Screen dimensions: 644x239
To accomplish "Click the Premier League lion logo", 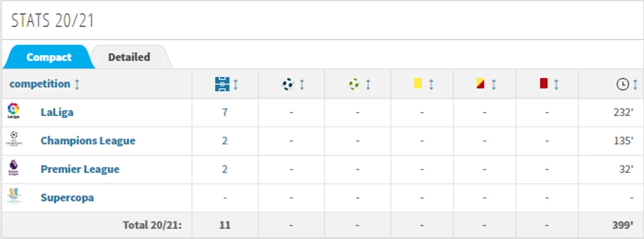I will [14, 168].
